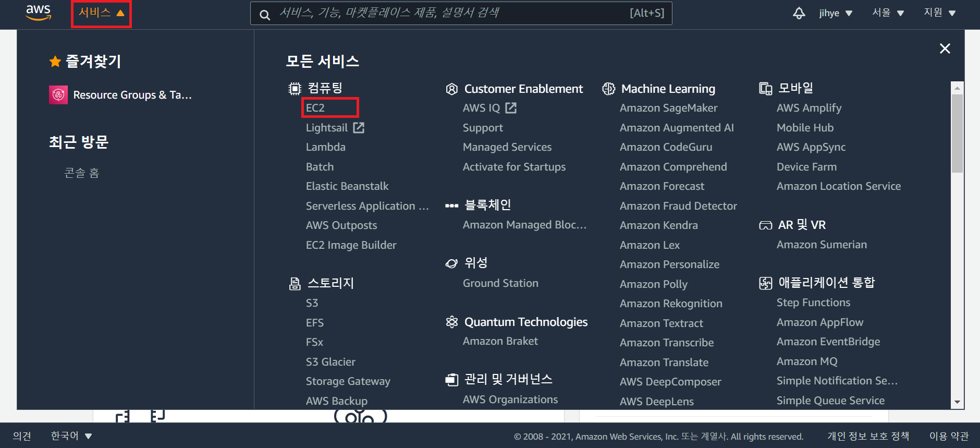Click AWS IQ external link icon
This screenshot has width=980, height=448.
coord(511,107)
